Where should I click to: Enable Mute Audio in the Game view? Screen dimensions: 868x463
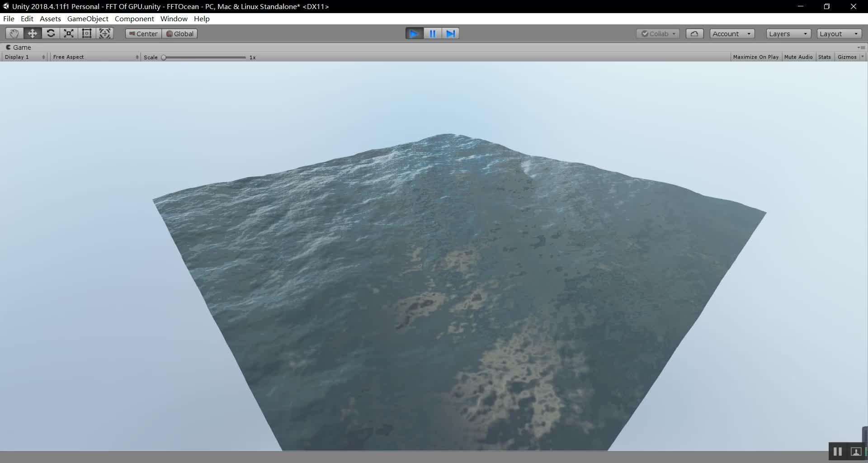[798, 57]
